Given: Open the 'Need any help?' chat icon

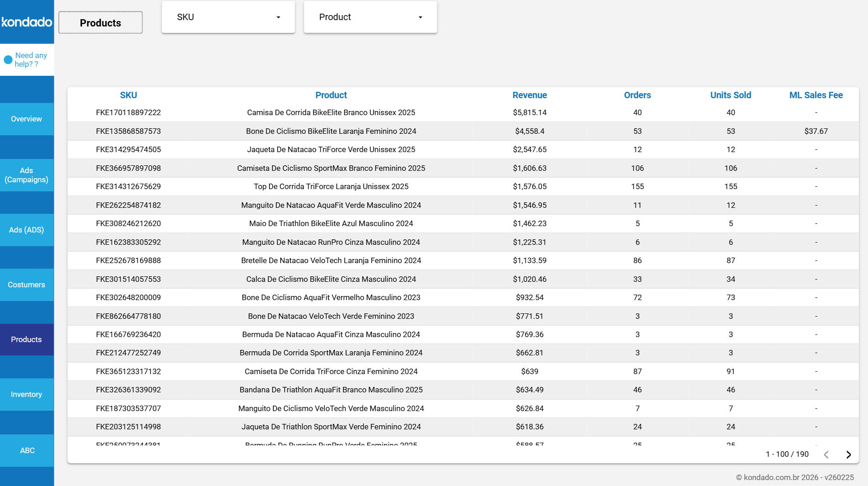Looking at the screenshot, I should pyautogui.click(x=7, y=59).
